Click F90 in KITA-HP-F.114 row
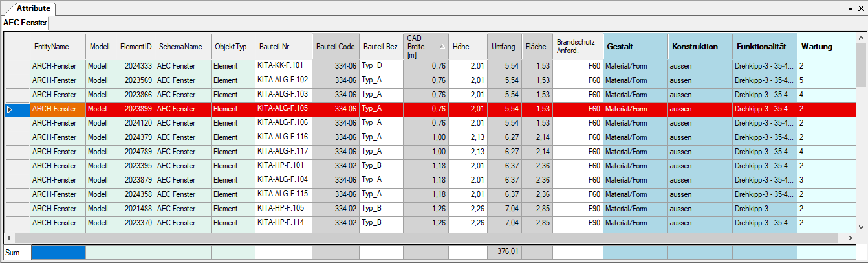This screenshot has height=263, width=868. 578,223
